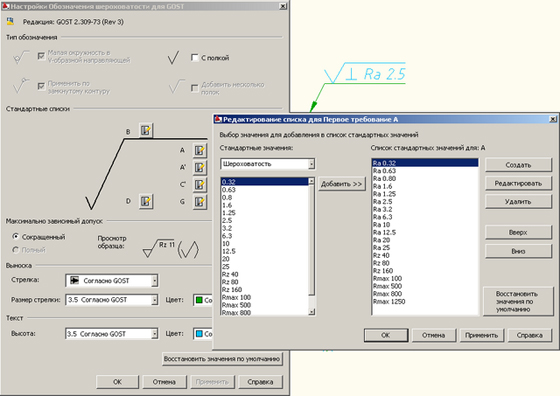Move item down with Вниз button
The height and width of the screenshot is (396, 560).
(x=518, y=251)
